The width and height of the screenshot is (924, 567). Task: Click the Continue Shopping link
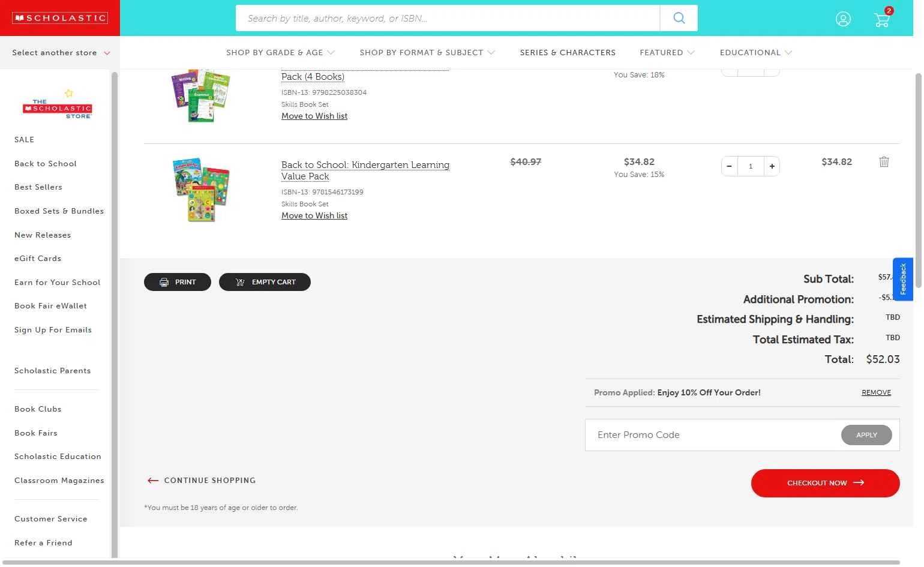pos(202,481)
